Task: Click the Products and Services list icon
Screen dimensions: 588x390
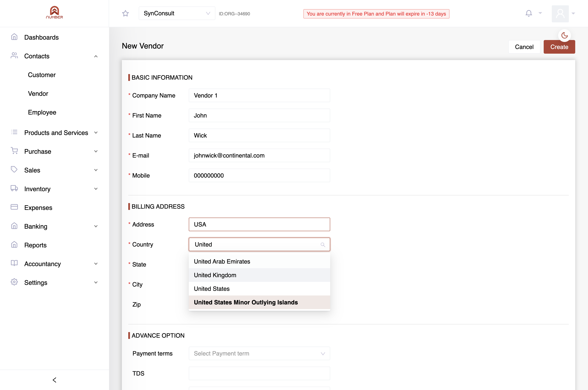Action: [14, 132]
